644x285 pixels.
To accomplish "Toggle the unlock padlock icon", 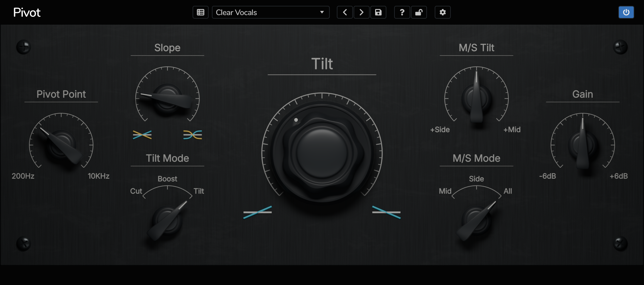I will point(419,12).
